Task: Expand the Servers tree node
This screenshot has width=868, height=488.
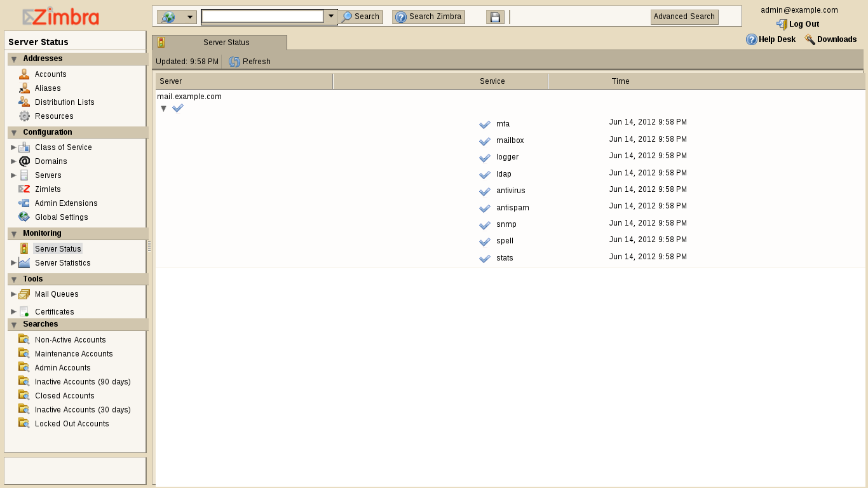Action: (14, 175)
